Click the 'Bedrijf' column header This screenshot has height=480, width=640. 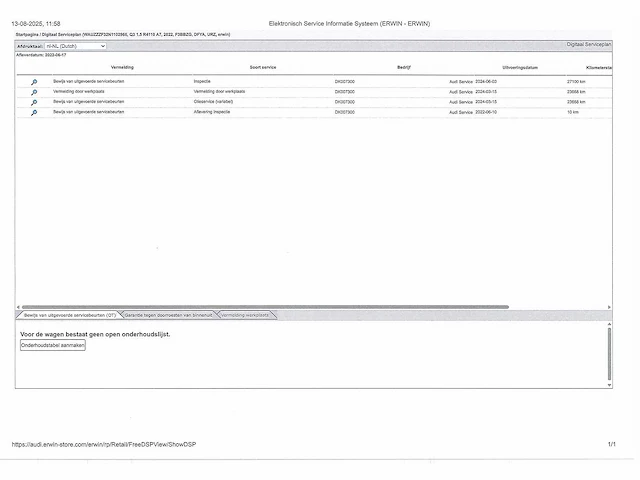coord(404,67)
